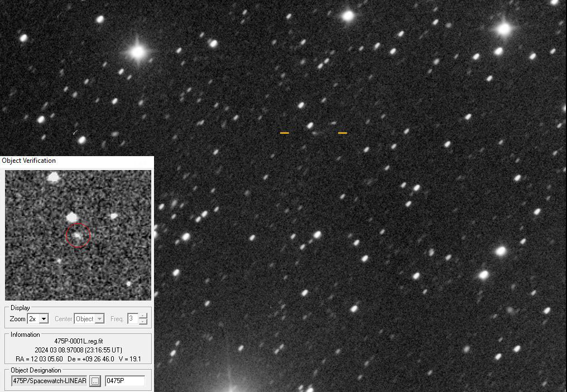Click the right orange tick marker

343,133
